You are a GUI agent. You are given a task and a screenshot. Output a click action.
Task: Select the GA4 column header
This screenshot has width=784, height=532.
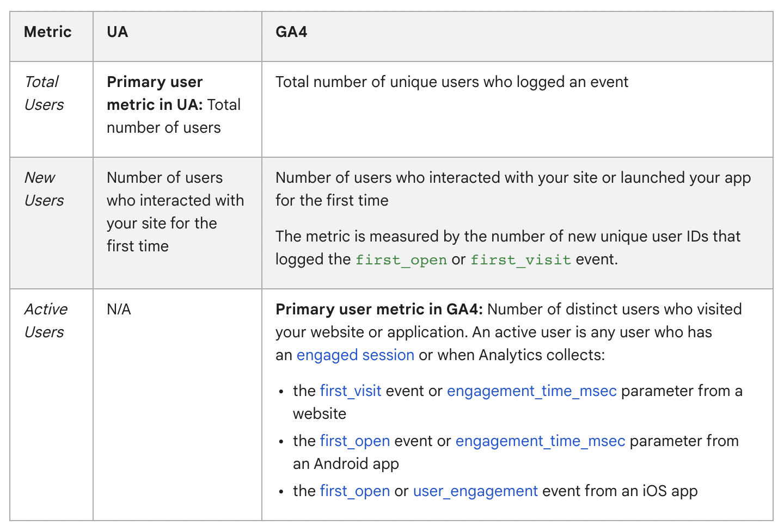(517, 36)
